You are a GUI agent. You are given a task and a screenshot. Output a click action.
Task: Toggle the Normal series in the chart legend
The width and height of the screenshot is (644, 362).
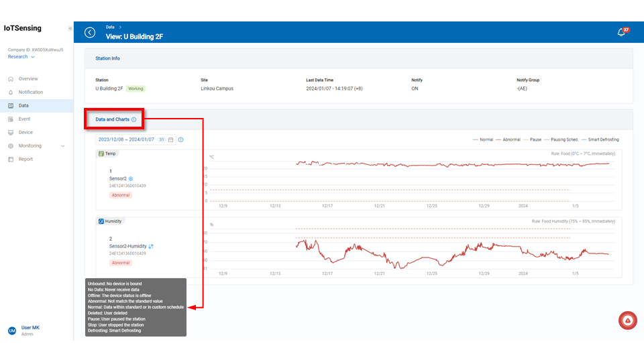click(x=482, y=139)
